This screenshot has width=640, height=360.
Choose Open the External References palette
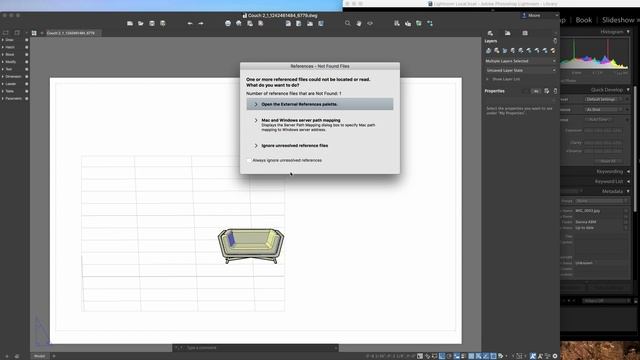tap(320, 104)
